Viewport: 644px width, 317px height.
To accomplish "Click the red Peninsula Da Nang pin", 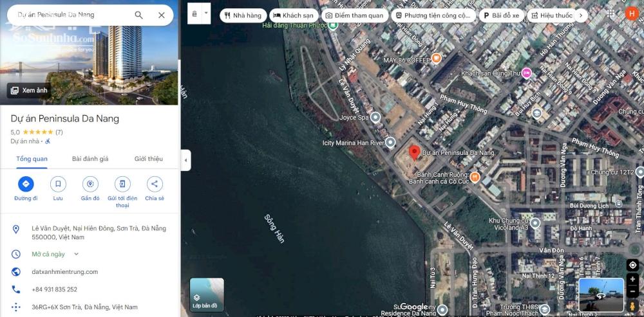I will [x=414, y=152].
